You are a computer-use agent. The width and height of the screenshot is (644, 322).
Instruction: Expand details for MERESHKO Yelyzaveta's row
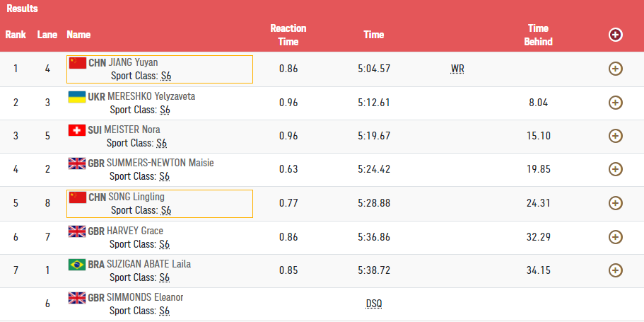tap(615, 102)
